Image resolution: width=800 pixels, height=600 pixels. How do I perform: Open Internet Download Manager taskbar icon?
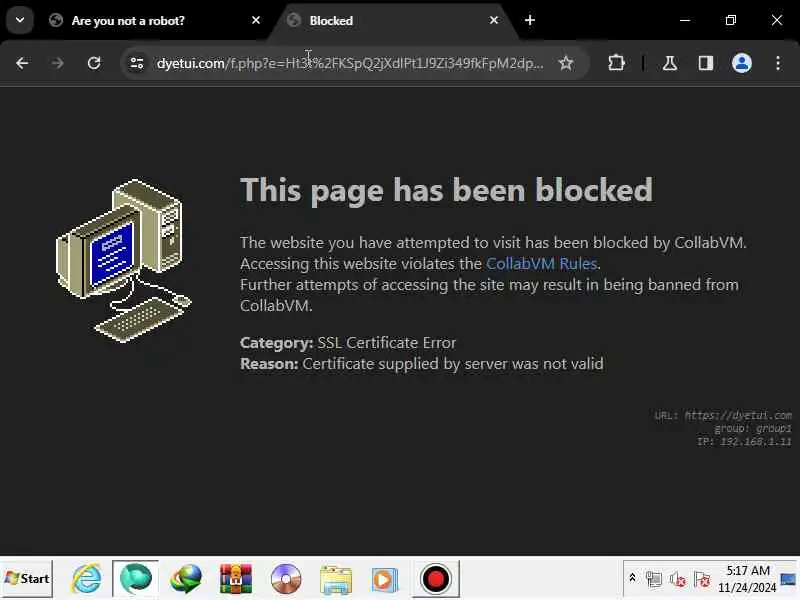186,579
